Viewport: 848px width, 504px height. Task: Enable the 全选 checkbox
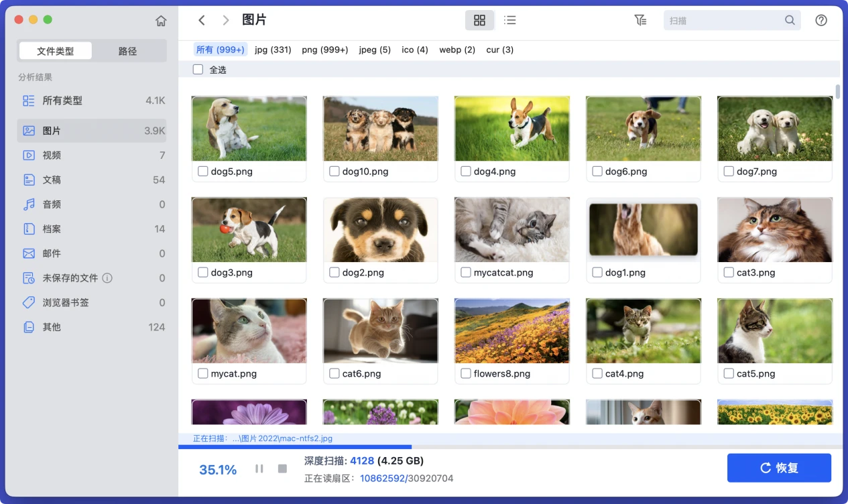click(198, 69)
